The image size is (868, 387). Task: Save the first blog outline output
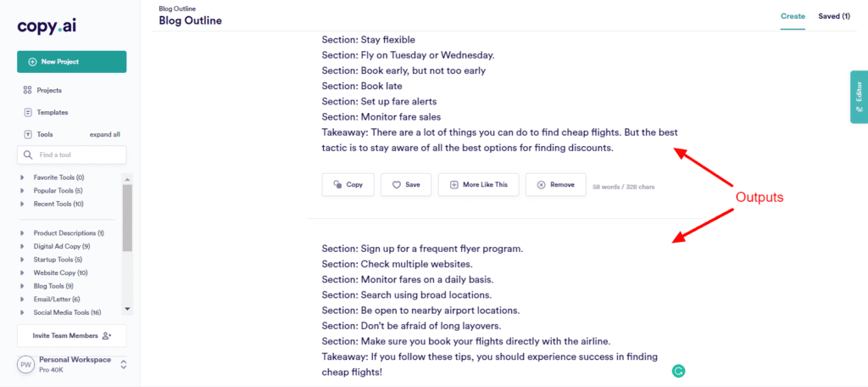(x=406, y=184)
